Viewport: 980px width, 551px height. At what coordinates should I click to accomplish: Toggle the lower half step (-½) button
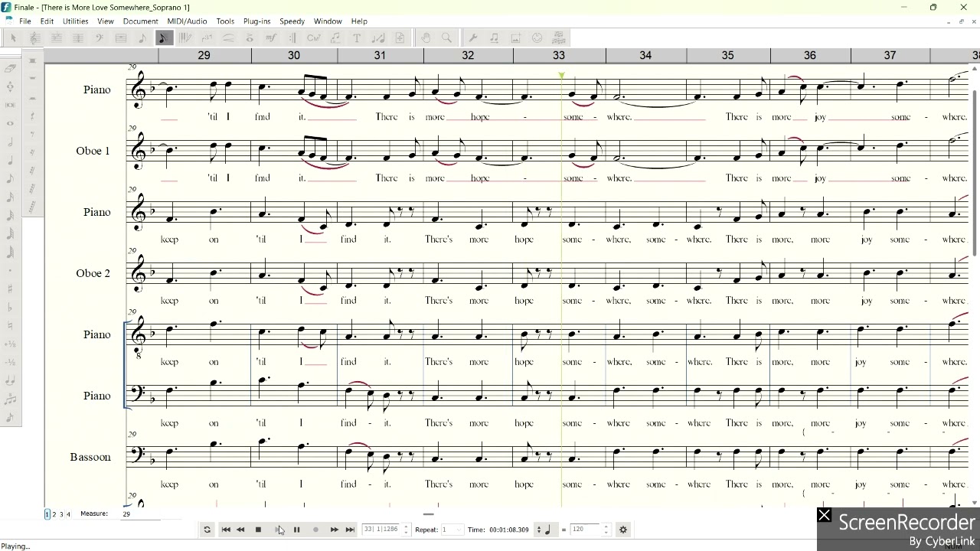tap(10, 362)
